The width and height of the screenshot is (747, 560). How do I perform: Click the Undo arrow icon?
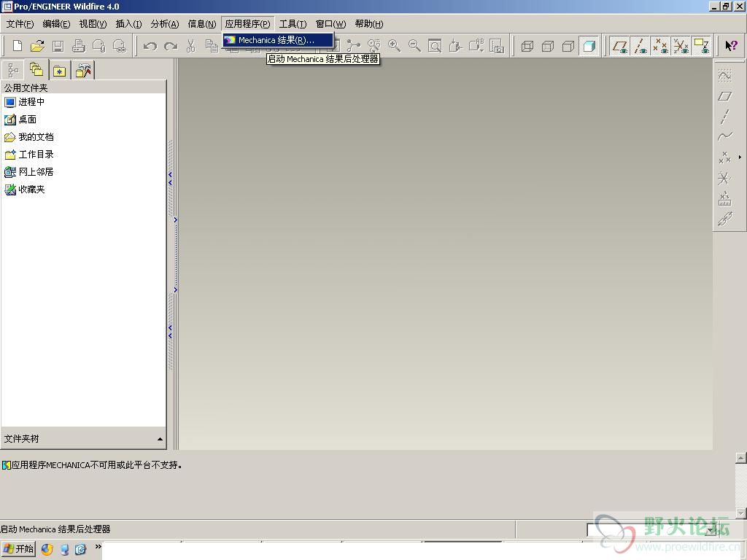pos(150,46)
